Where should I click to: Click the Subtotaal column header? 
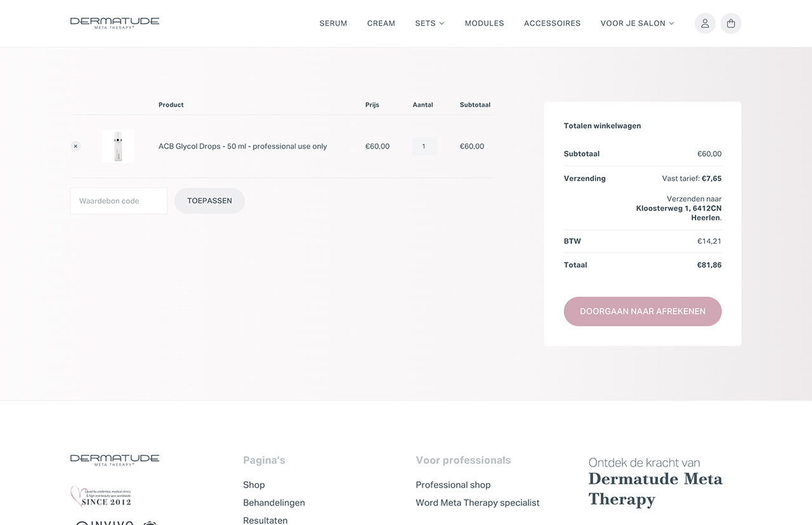pos(475,105)
